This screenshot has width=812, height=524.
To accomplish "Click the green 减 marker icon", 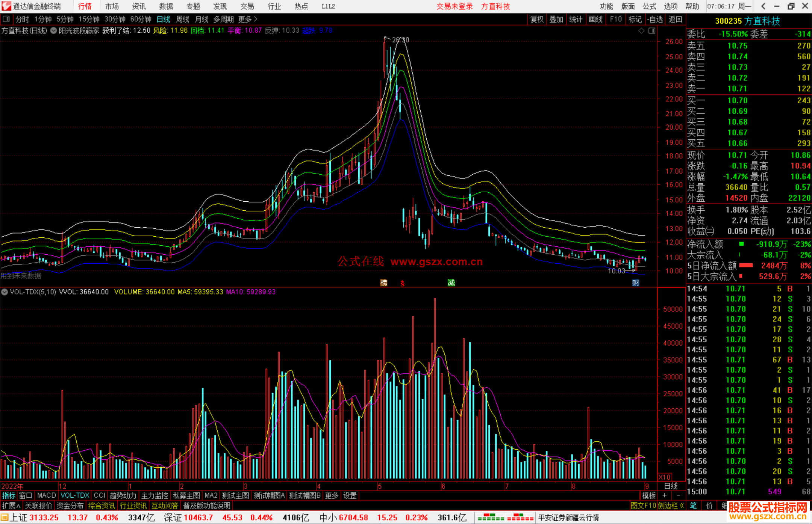I will click(x=451, y=283).
